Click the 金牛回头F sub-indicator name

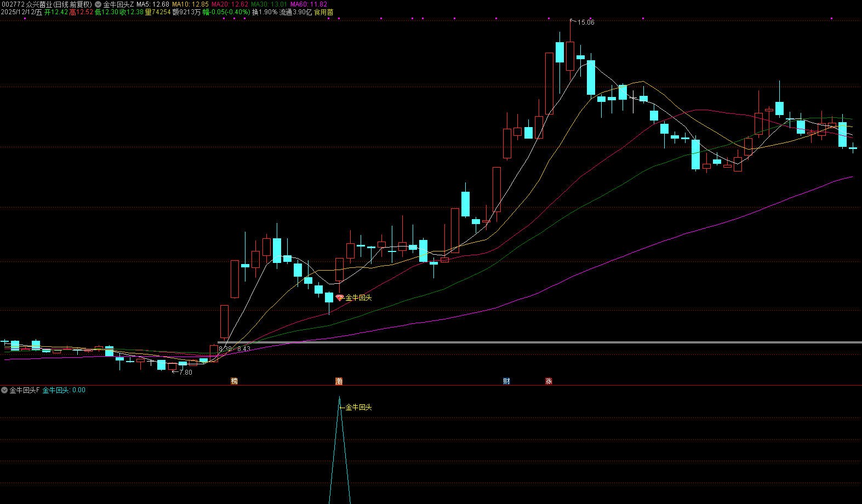(25, 390)
